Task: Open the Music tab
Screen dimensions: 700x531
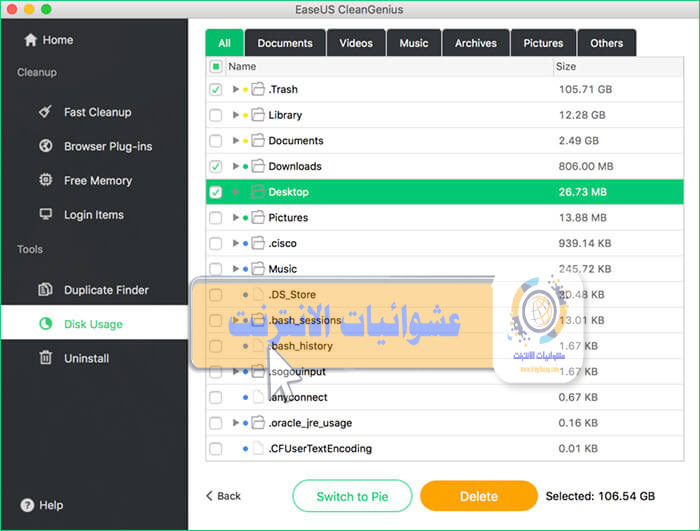Action: pyautogui.click(x=414, y=43)
